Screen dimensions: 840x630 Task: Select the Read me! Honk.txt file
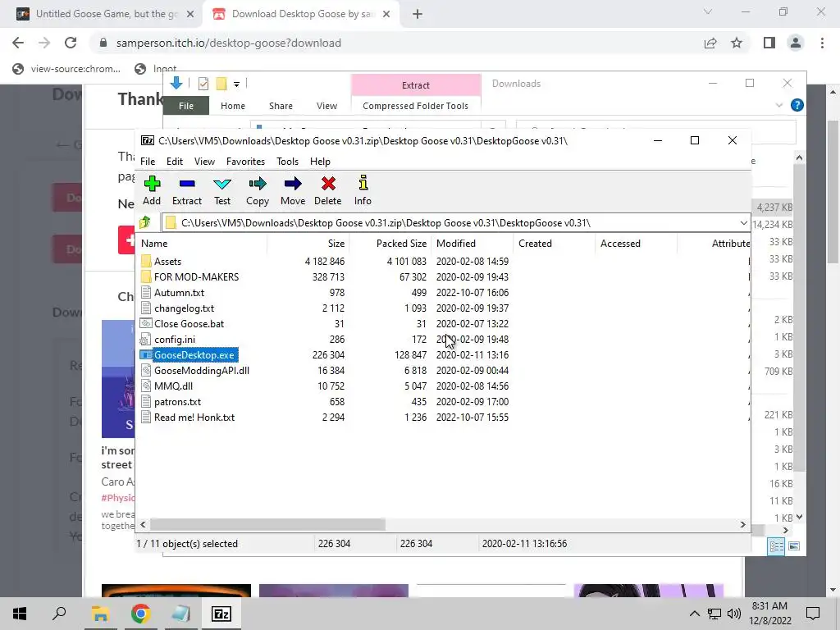194,417
